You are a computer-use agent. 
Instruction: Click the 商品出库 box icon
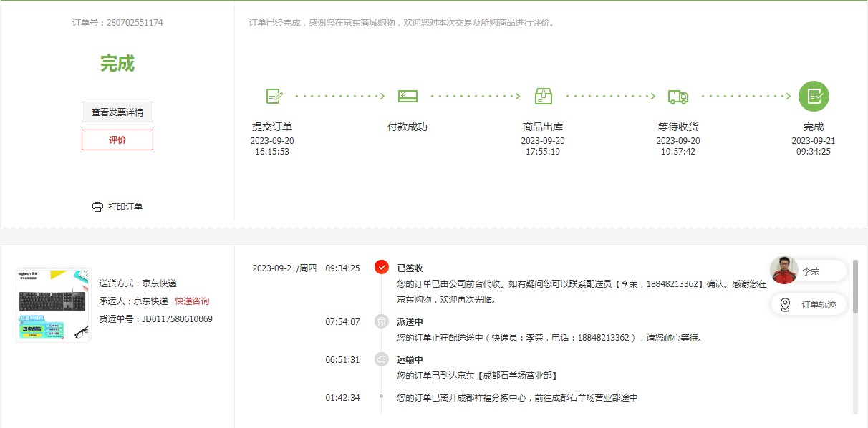point(544,96)
